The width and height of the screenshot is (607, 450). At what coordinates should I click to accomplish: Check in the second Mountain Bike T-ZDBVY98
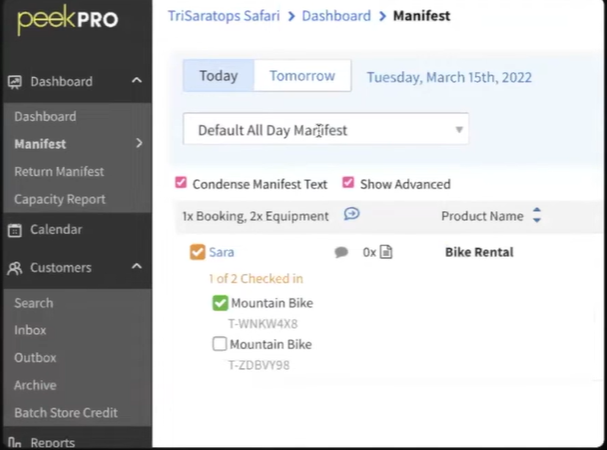click(x=220, y=344)
